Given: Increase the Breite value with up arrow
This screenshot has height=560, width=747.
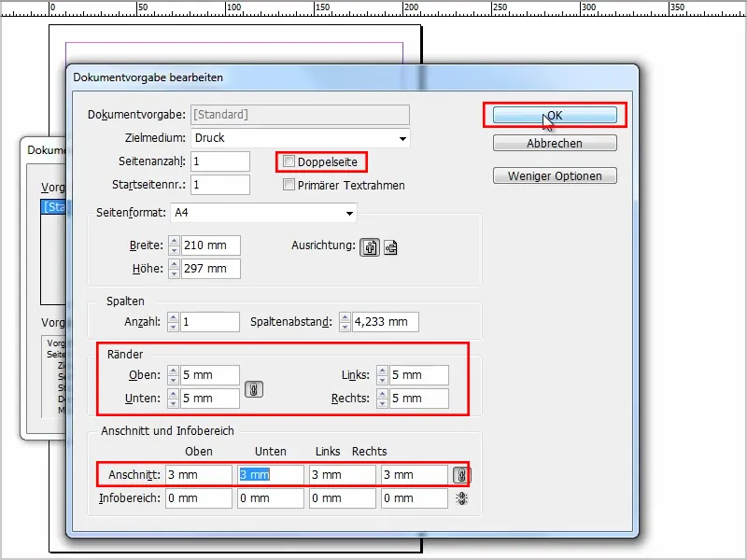Looking at the screenshot, I should (174, 241).
